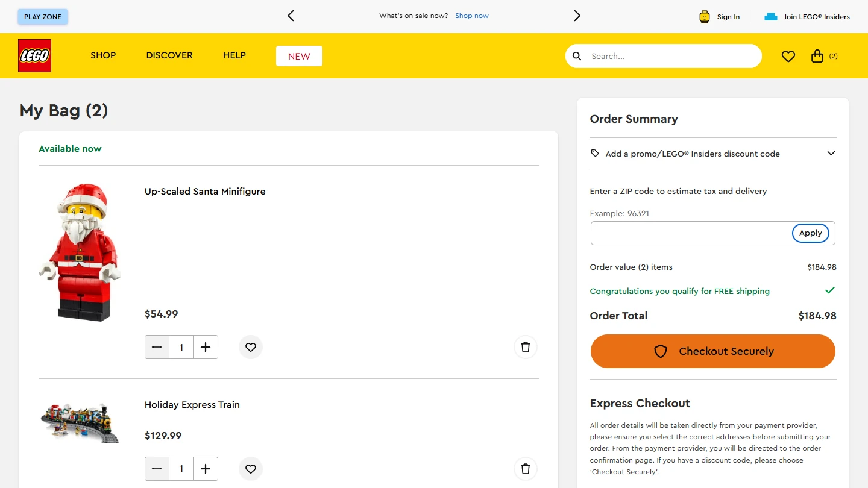Click the search magnifier icon

577,56
